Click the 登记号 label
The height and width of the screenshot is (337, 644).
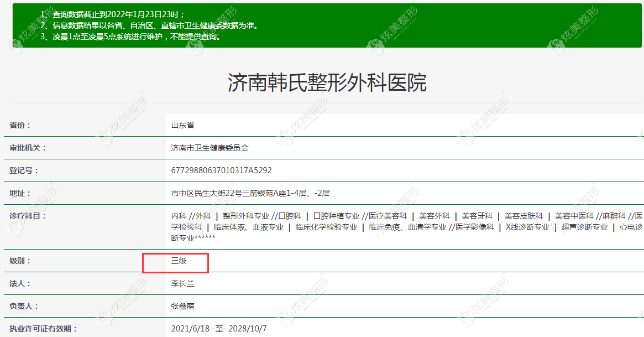coord(24,170)
